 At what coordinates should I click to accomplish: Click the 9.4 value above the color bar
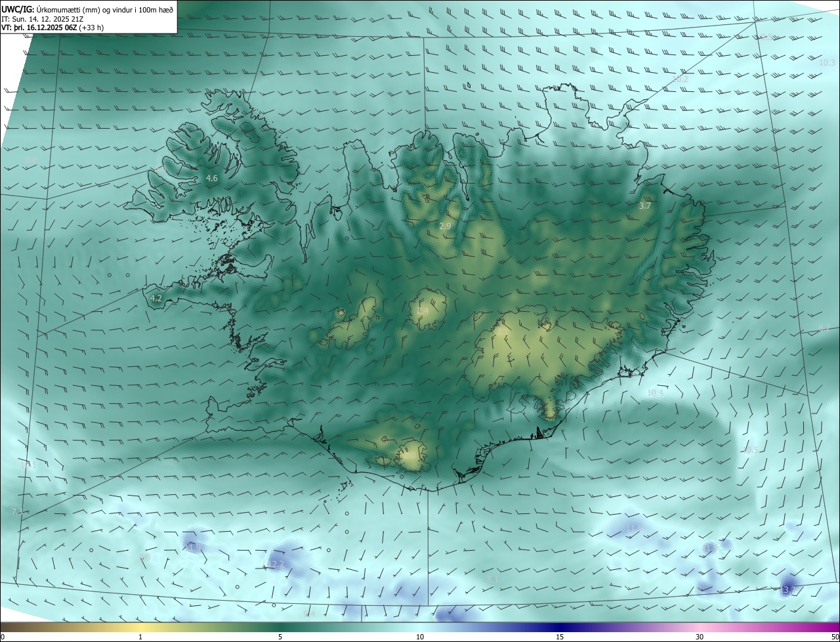tap(309, 614)
